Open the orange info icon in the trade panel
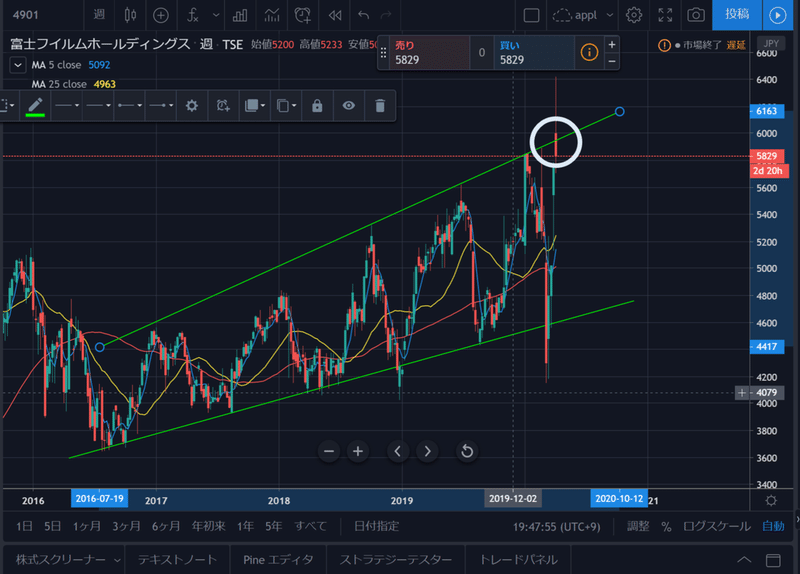 click(x=589, y=52)
